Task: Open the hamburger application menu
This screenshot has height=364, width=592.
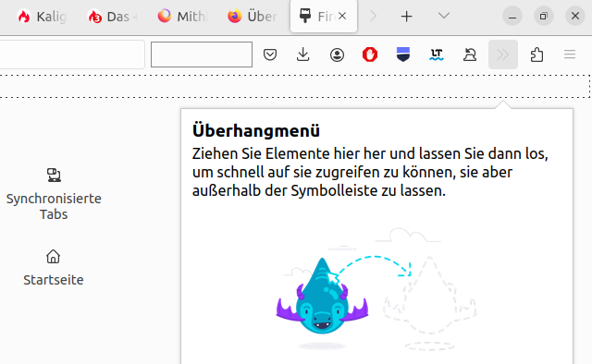Action: tap(570, 55)
